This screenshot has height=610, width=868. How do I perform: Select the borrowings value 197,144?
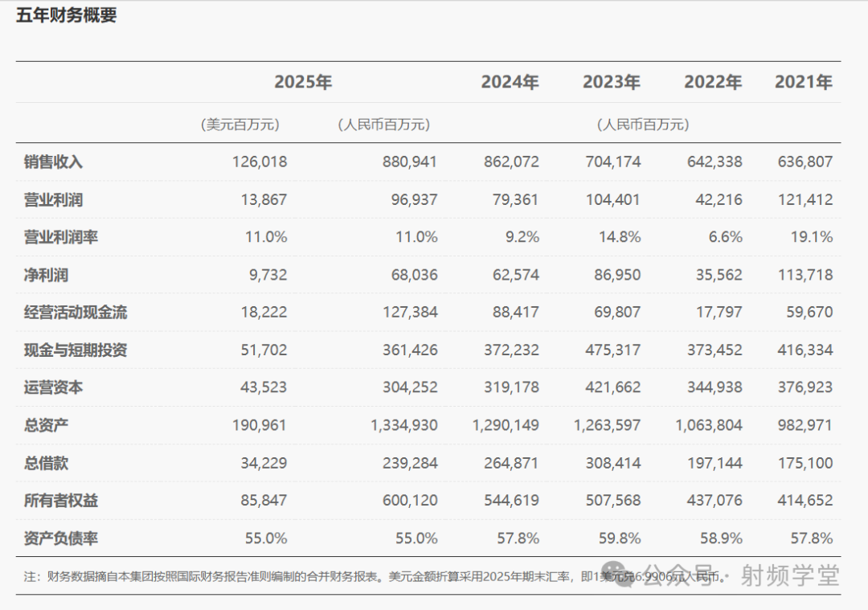point(714,463)
